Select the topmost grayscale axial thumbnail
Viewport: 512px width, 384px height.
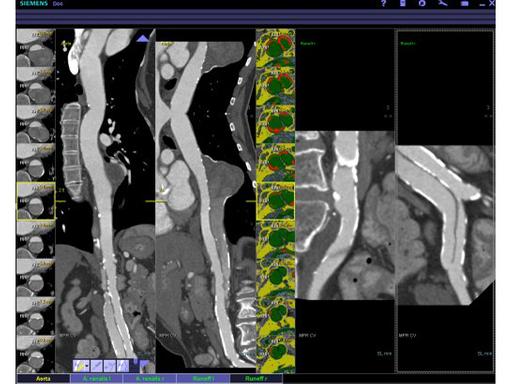coord(36,48)
